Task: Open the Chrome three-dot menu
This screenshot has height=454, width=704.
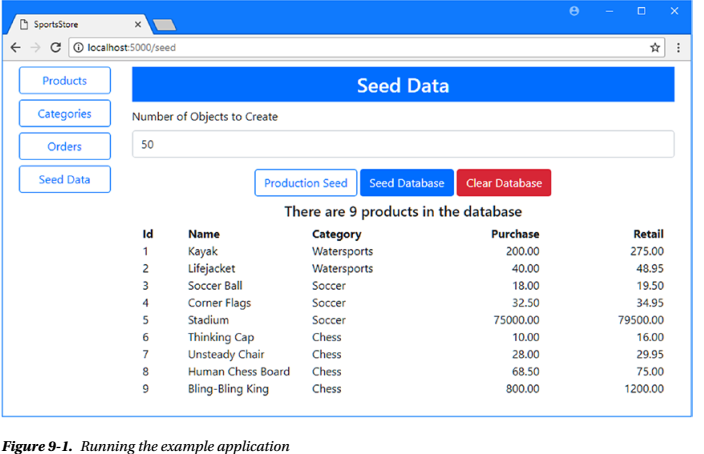Action: (x=678, y=47)
